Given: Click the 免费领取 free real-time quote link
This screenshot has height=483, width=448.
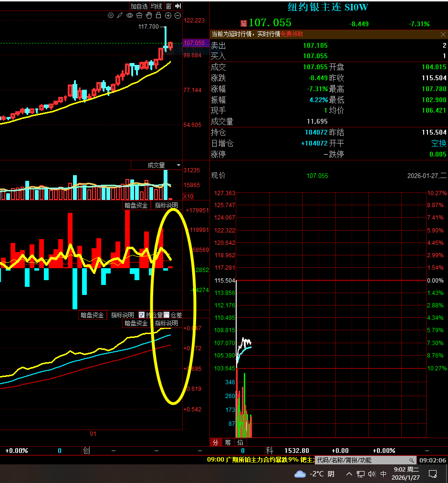Looking at the screenshot, I should coord(292,34).
